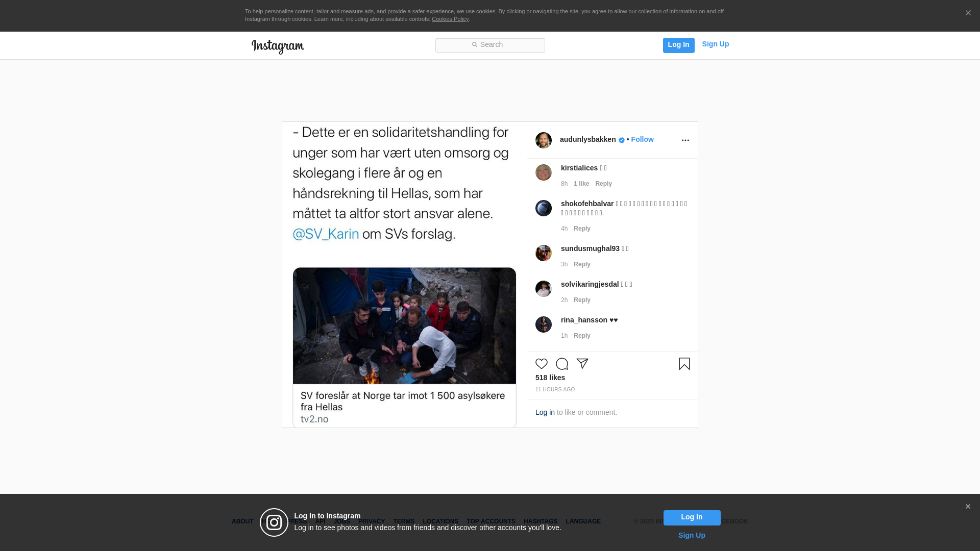980x551 pixels.
Task: Open kirstialices username link
Action: tap(579, 168)
